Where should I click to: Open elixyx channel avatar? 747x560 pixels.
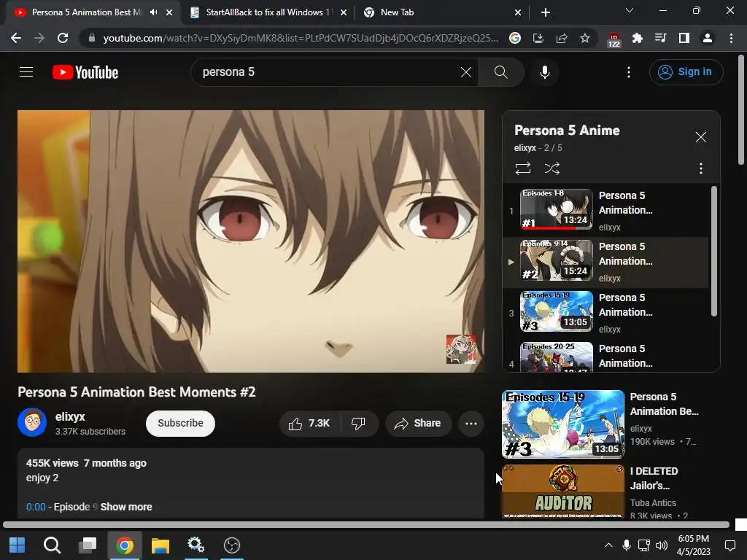[32, 422]
